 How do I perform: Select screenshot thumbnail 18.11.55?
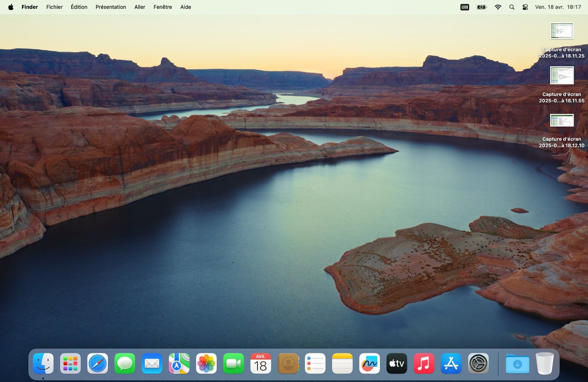(562, 75)
